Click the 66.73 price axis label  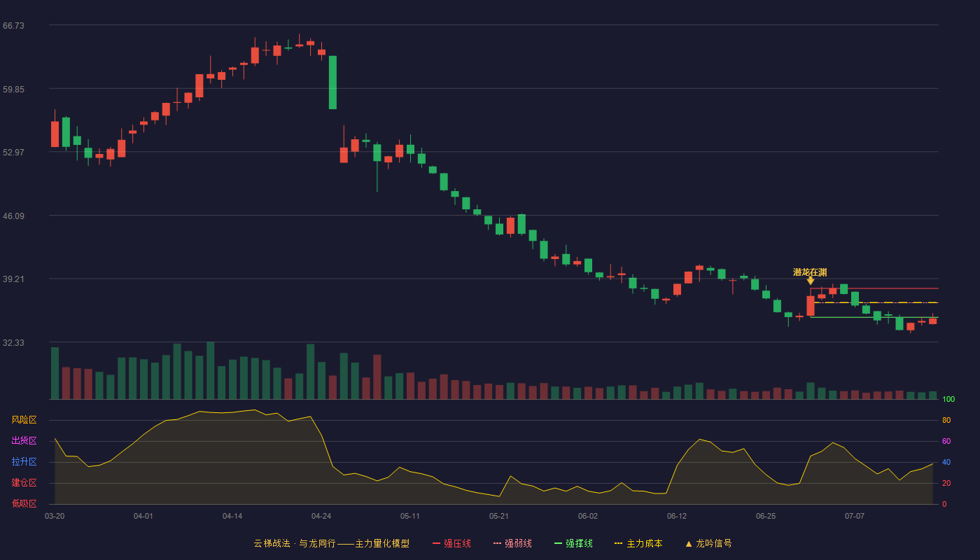(x=14, y=26)
